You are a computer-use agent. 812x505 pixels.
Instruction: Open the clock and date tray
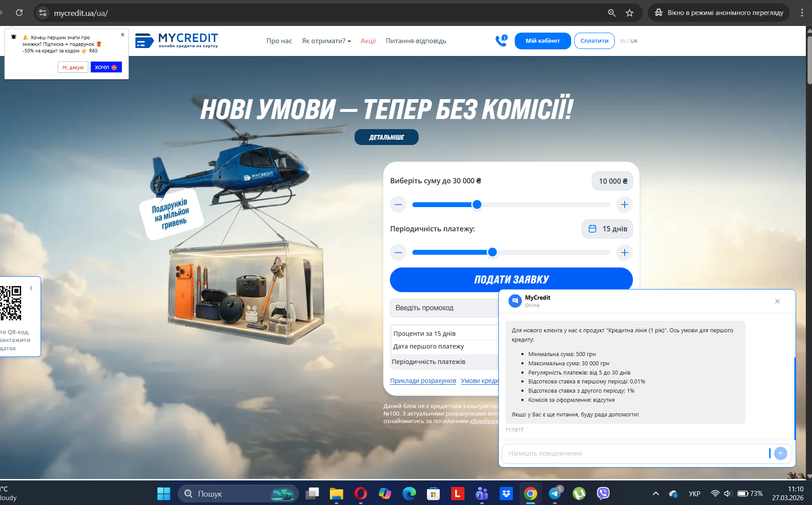coord(788,494)
